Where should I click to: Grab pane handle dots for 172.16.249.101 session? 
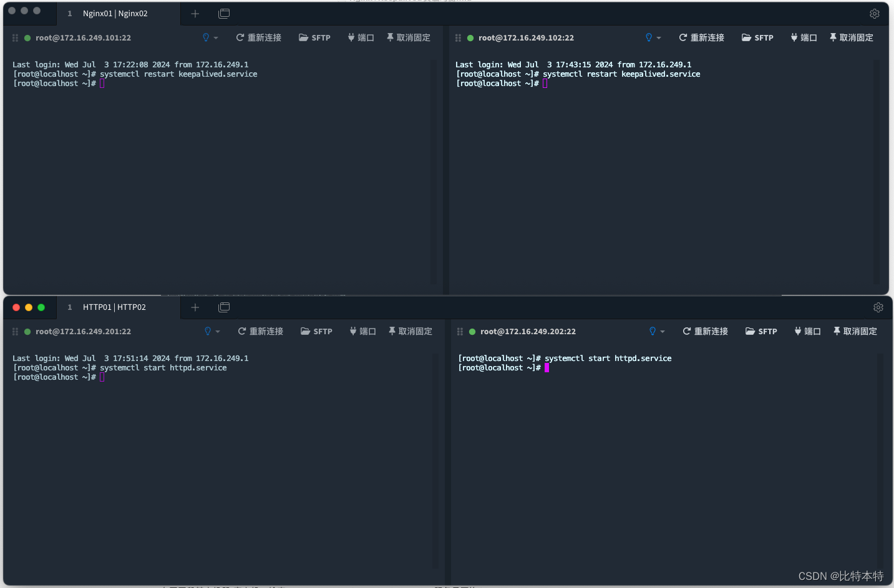coord(15,38)
